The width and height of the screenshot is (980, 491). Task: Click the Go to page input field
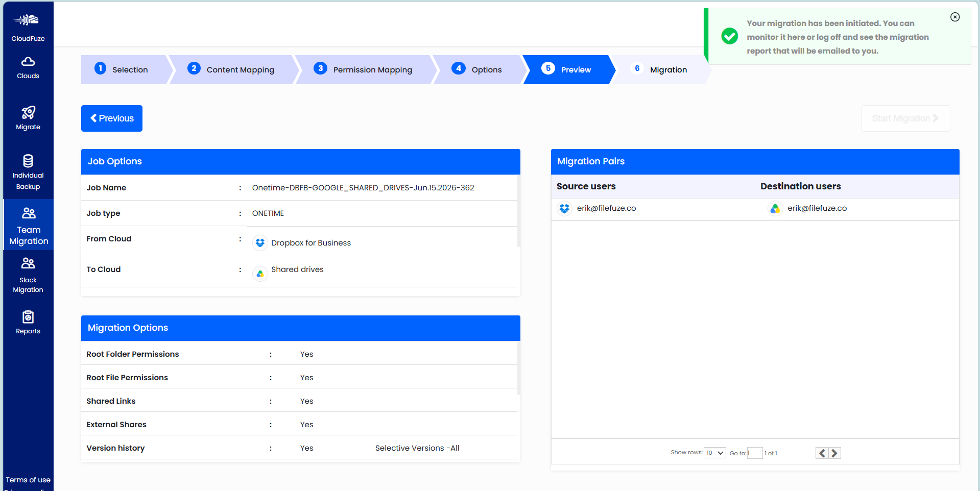pos(755,453)
